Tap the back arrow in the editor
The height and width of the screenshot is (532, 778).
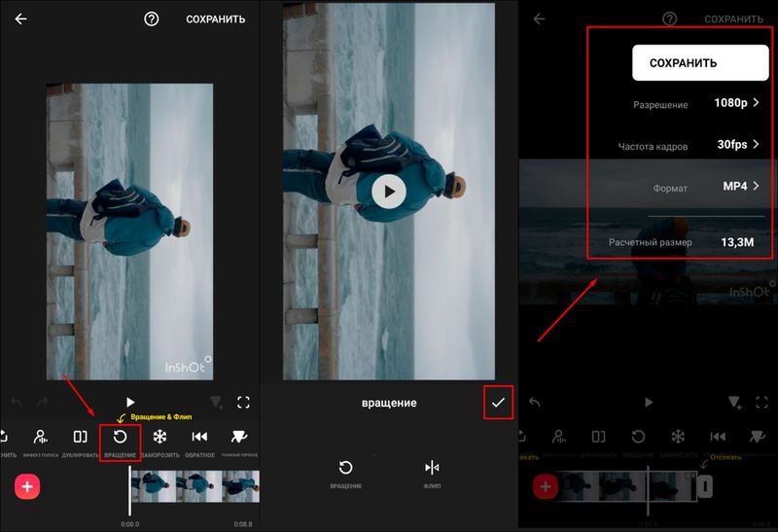tap(20, 19)
